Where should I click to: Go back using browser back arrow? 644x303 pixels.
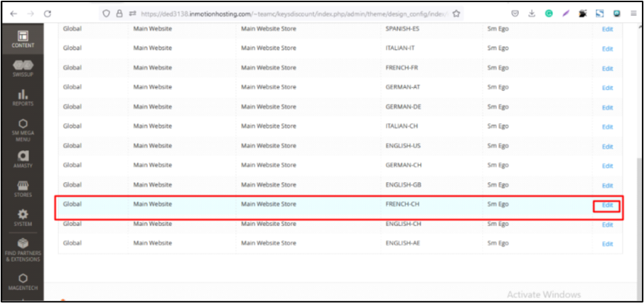tap(13, 13)
